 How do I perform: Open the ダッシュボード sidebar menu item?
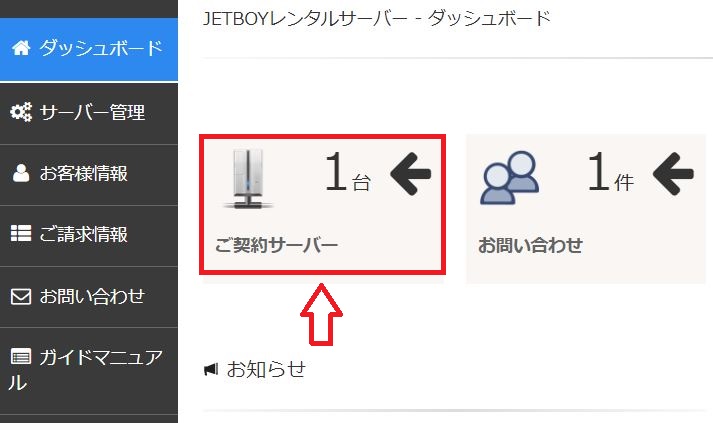[89, 50]
